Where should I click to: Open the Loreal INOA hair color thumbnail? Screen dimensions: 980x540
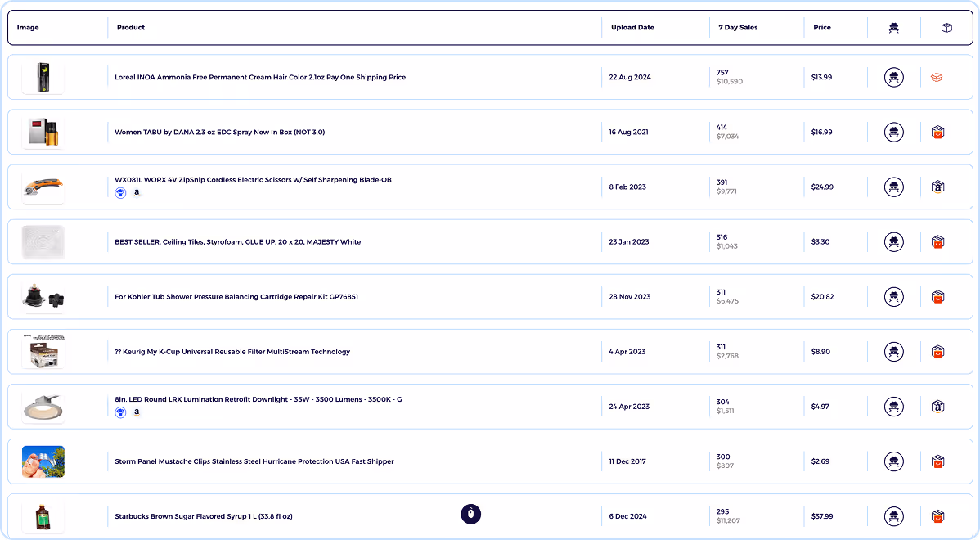point(43,78)
